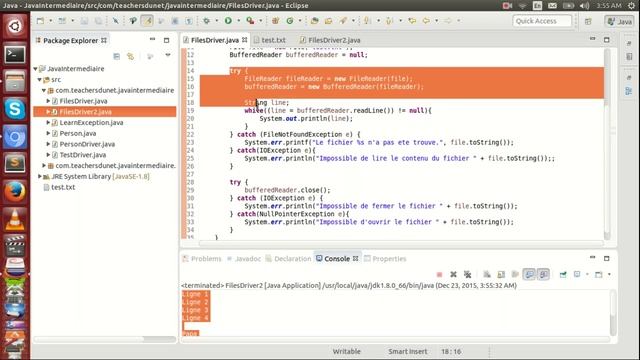Jump to Previous Annotation icon
This screenshot has height=360, width=640.
tap(389, 21)
